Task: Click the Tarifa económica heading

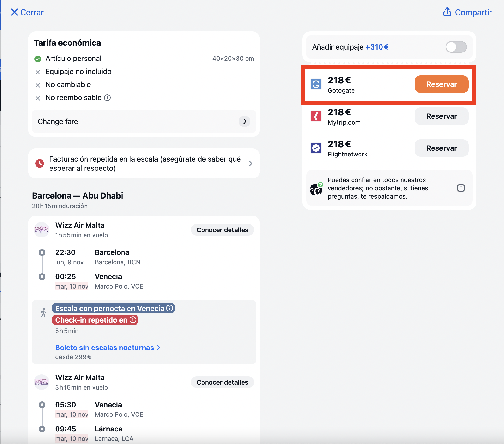Action: (67, 43)
